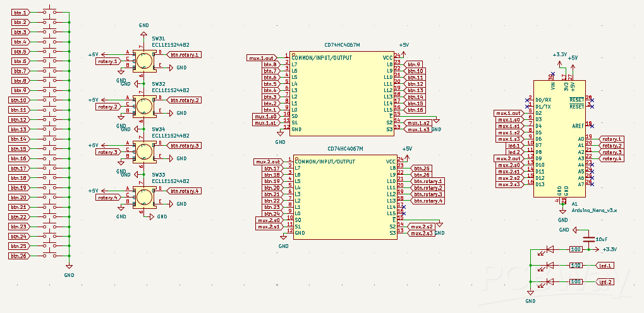The image size is (644, 313).
Task: Click btn.26 label in the button column
Action: pos(20,256)
